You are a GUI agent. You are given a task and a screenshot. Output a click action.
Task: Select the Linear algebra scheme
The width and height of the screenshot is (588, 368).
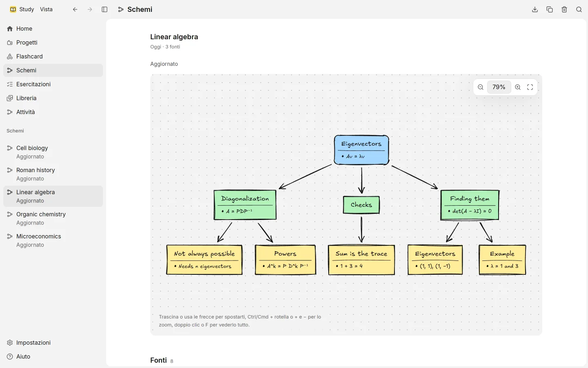click(53, 196)
